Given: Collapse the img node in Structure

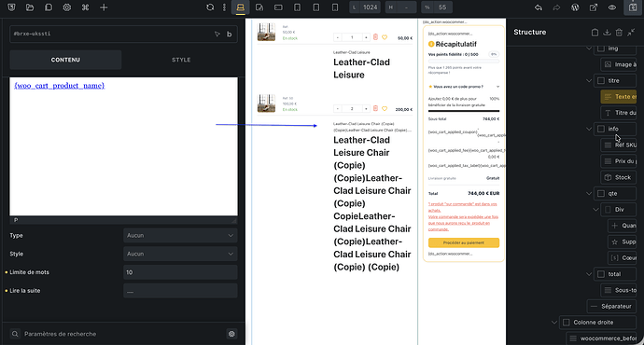Looking at the screenshot, I should pos(589,48).
